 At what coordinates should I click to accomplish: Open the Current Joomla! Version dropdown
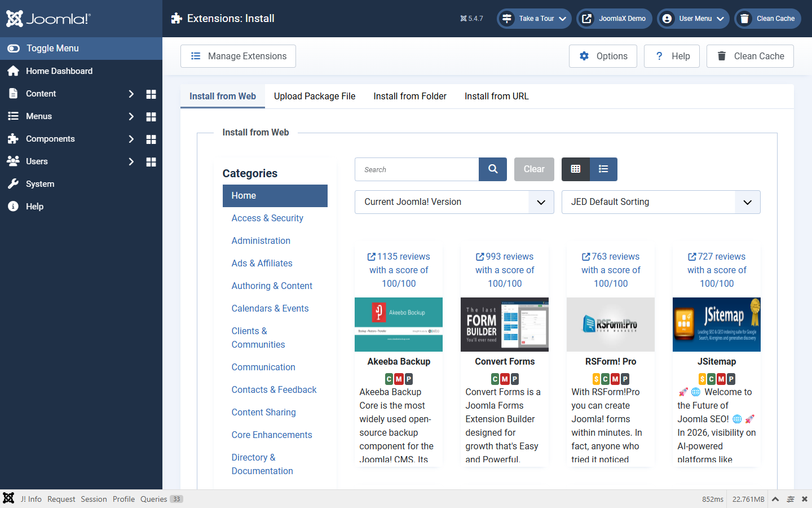tap(454, 202)
